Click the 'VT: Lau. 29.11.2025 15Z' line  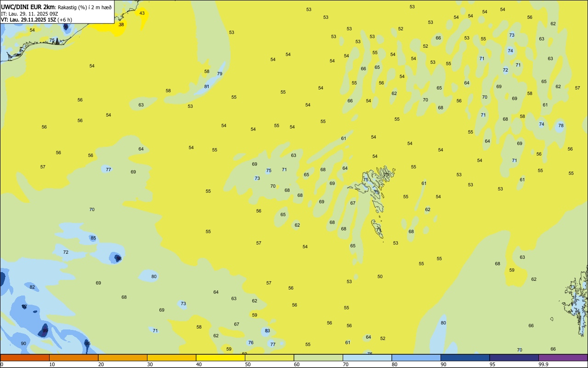(28, 20)
